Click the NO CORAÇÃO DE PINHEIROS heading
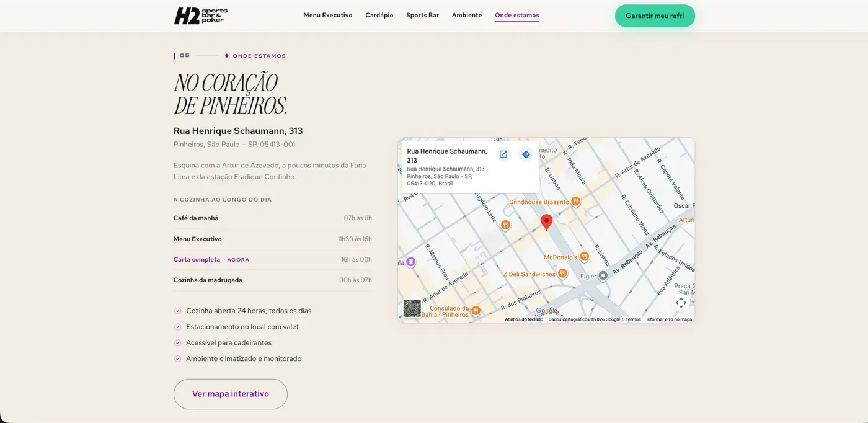 coord(230,94)
